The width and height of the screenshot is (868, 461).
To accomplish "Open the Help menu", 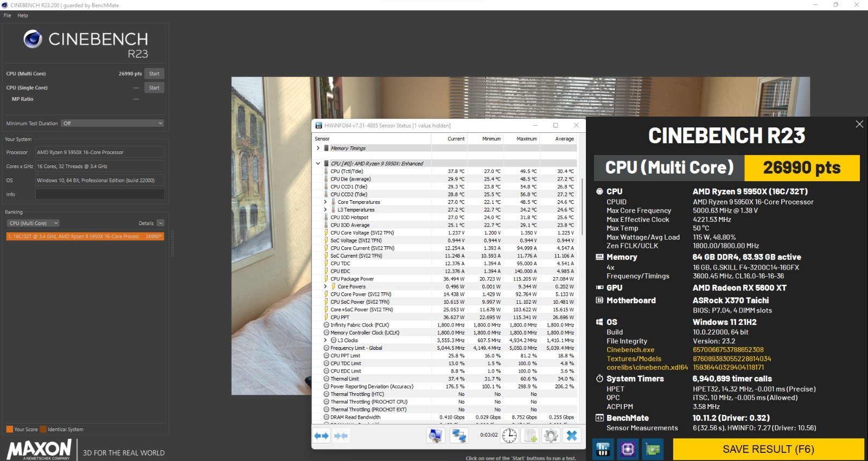I will pyautogui.click(x=23, y=15).
